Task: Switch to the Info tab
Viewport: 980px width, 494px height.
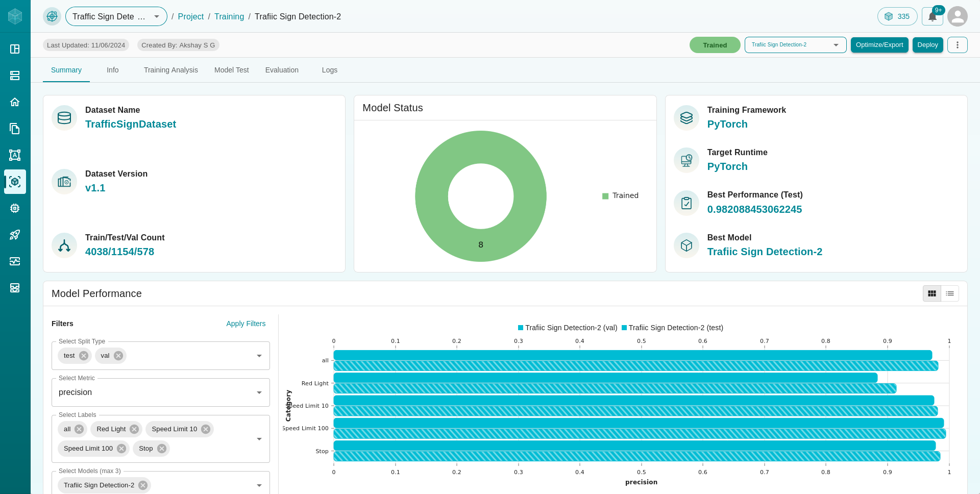Action: pos(113,70)
